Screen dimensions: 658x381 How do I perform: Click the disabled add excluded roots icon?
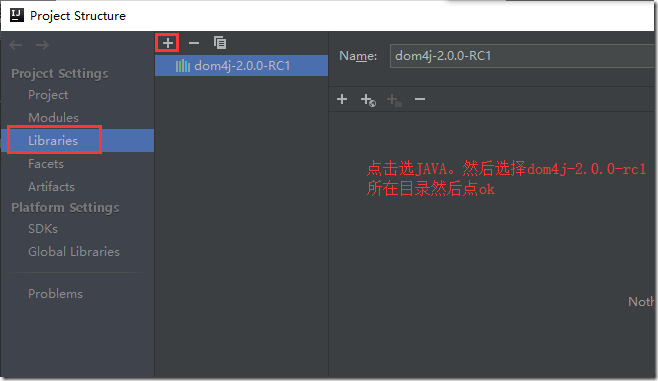point(394,100)
